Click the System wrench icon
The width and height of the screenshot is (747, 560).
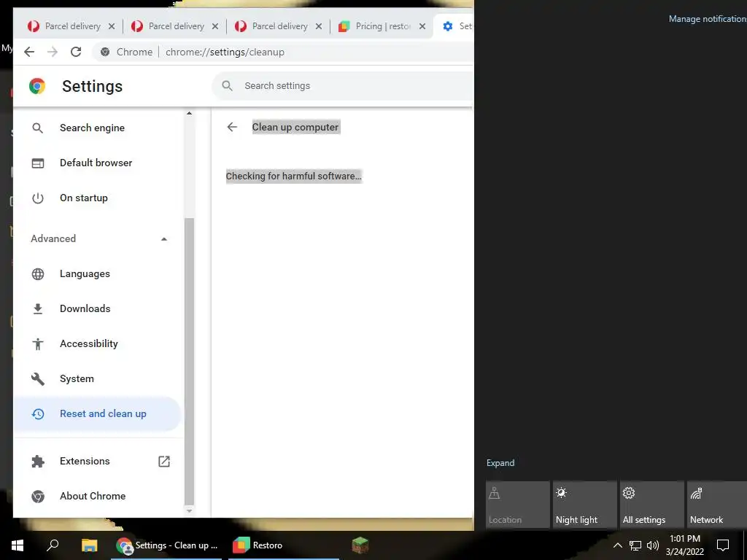(38, 378)
